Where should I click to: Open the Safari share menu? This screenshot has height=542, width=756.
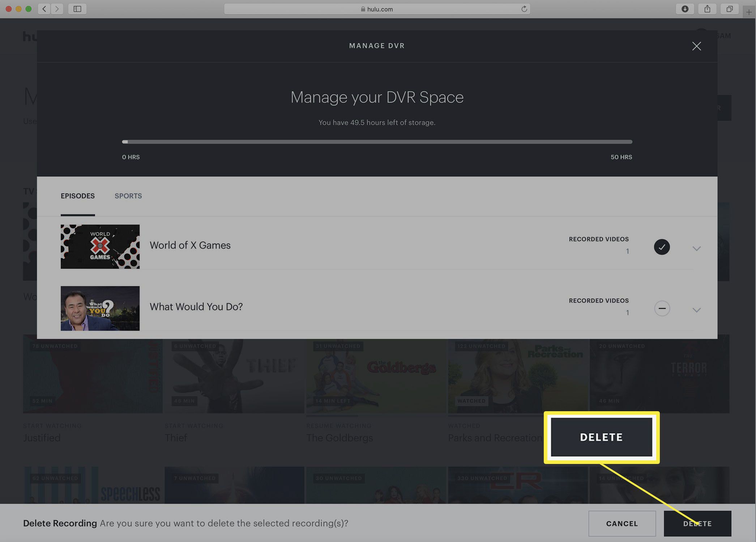coord(707,9)
